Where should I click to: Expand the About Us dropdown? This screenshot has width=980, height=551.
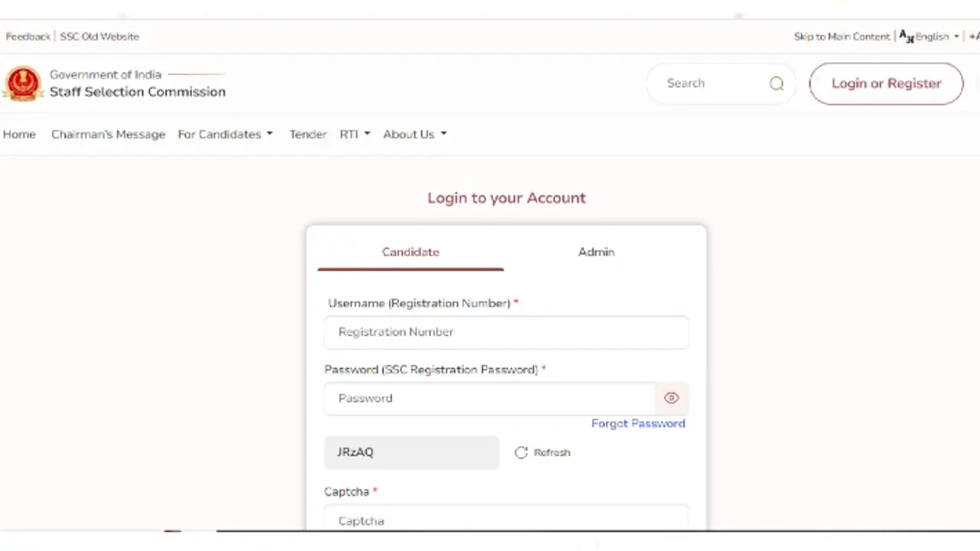pyautogui.click(x=414, y=134)
